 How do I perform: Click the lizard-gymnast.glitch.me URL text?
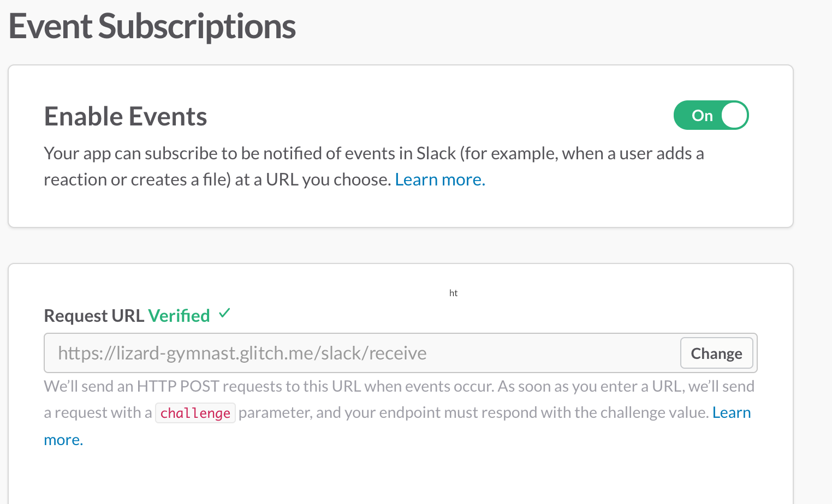tap(242, 353)
